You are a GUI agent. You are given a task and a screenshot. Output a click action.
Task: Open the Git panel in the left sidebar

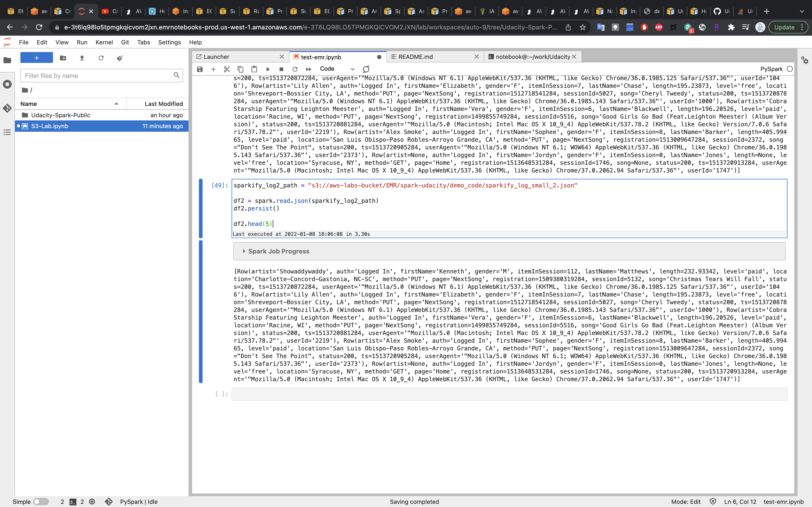[x=7, y=108]
